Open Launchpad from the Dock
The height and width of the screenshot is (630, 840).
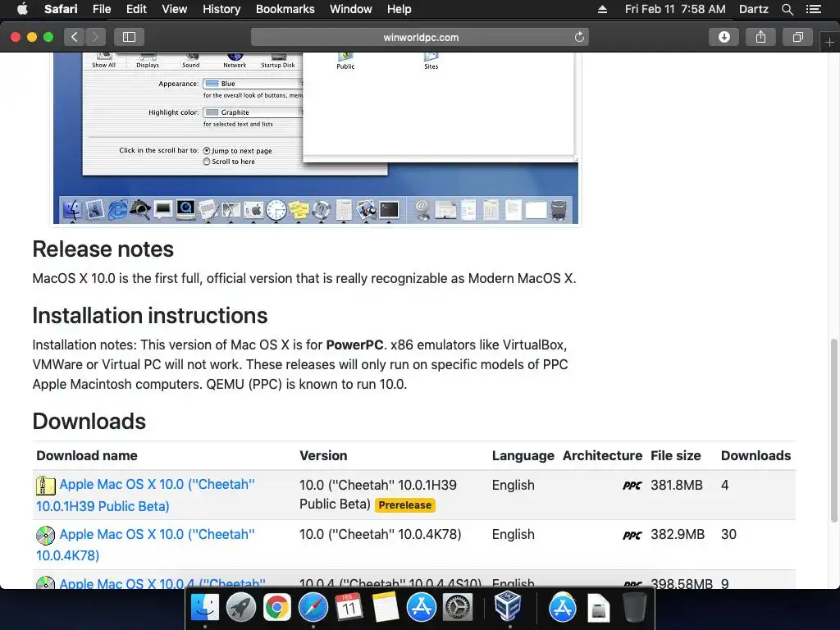click(x=240, y=608)
